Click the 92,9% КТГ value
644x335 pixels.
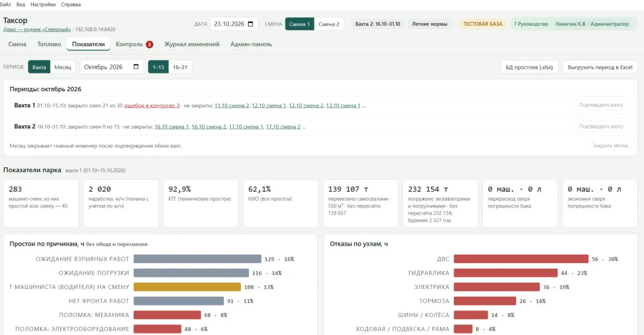tap(179, 189)
